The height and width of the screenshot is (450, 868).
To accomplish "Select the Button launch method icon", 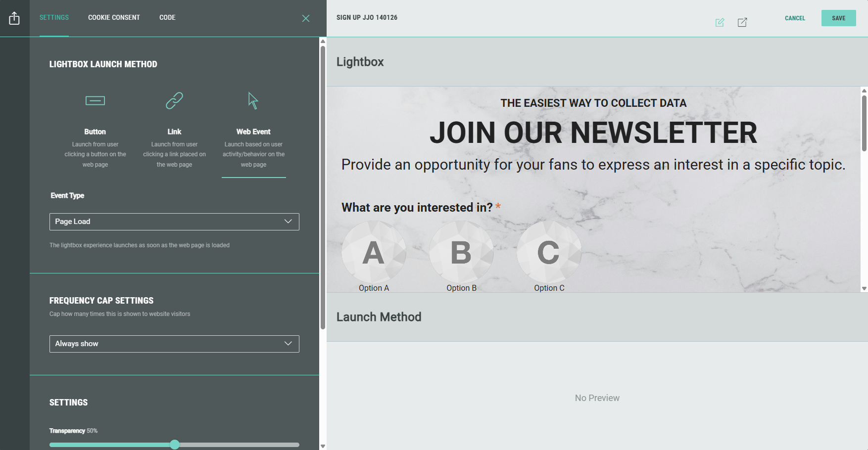I will pos(95,101).
